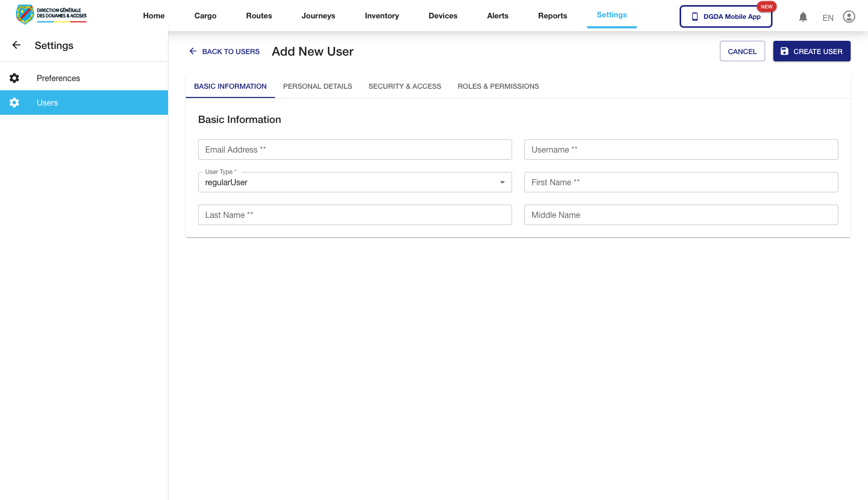
Task: Open the Journeys page from top menu
Action: 318,16
